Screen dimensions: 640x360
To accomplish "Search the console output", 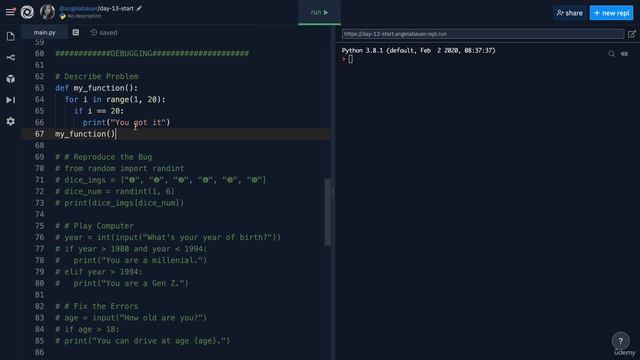I will point(611,54).
